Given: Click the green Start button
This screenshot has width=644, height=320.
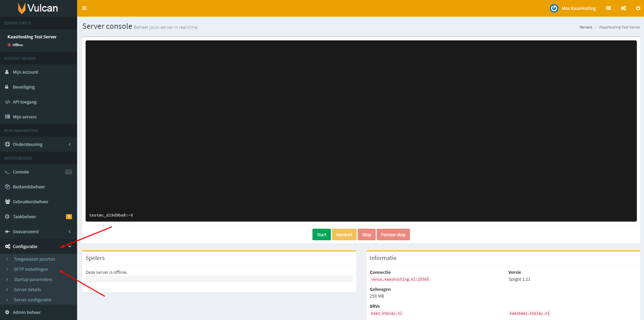Looking at the screenshot, I should pos(321,234).
